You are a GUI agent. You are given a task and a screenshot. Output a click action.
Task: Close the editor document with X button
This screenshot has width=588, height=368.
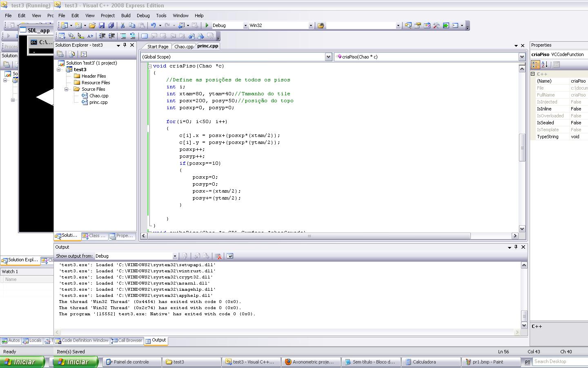(x=522, y=46)
